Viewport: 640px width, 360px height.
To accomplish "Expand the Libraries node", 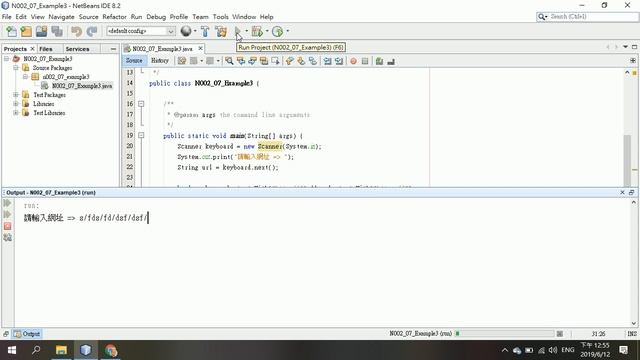I will [x=16, y=104].
